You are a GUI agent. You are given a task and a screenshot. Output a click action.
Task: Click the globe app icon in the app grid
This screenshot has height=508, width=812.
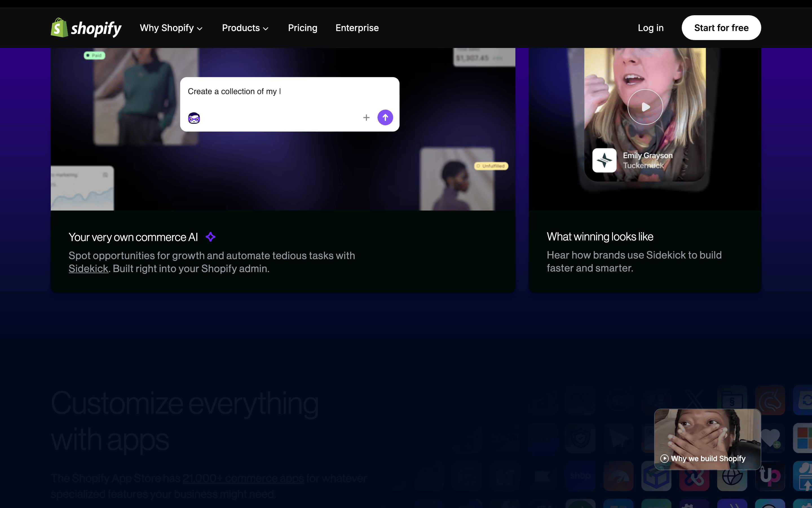click(732, 476)
